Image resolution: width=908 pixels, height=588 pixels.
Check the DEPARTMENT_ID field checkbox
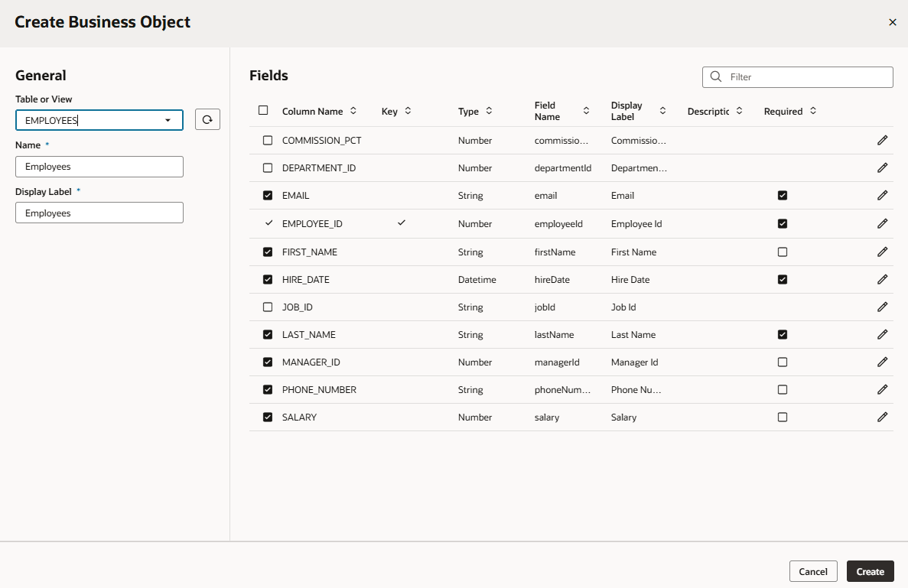[x=268, y=168]
